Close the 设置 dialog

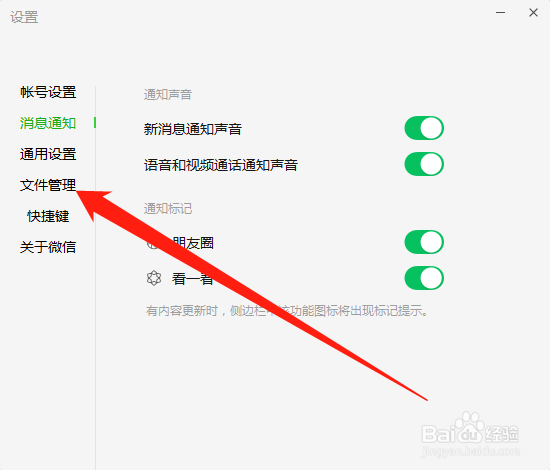tap(533, 13)
